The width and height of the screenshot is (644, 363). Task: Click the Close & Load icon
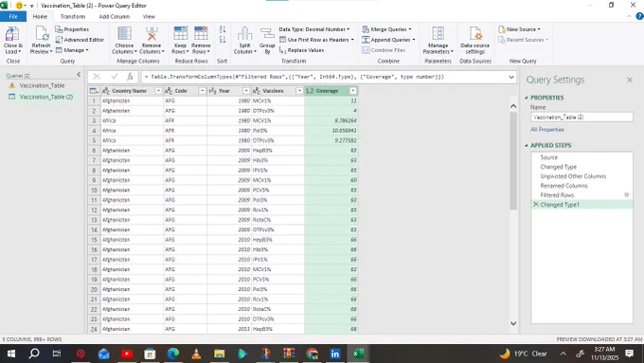(x=12, y=34)
